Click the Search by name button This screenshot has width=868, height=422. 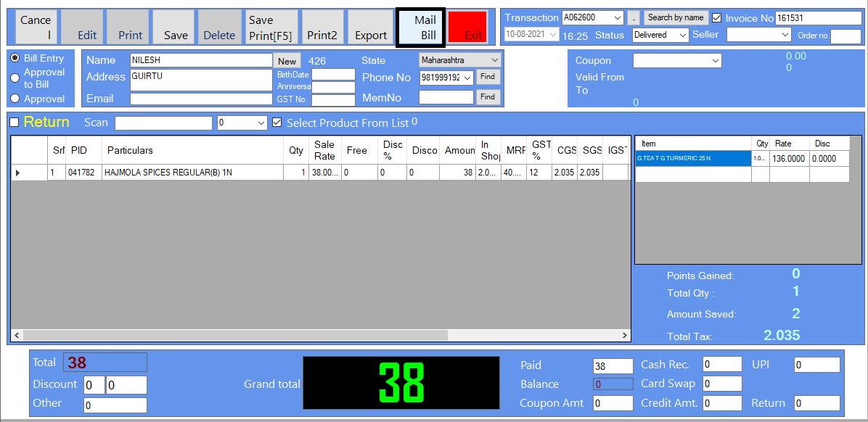(x=675, y=17)
